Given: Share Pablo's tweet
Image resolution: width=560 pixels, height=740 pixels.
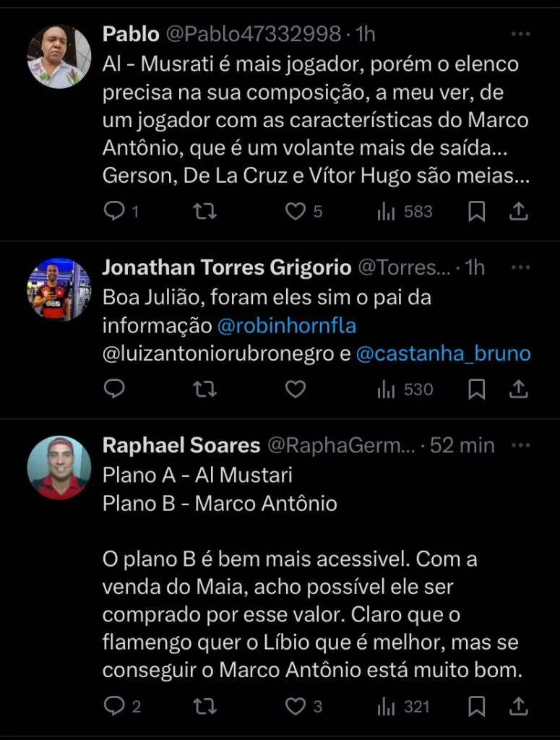Looking at the screenshot, I should coord(519,211).
